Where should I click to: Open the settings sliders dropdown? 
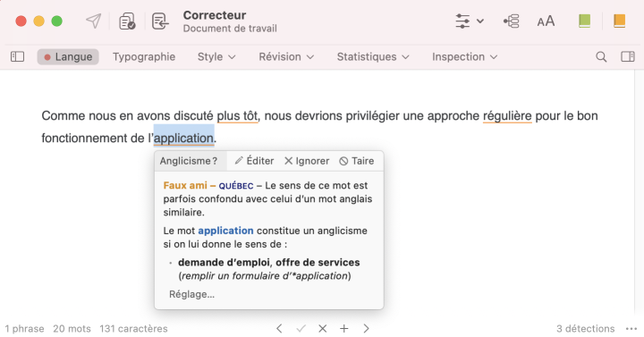tap(469, 21)
